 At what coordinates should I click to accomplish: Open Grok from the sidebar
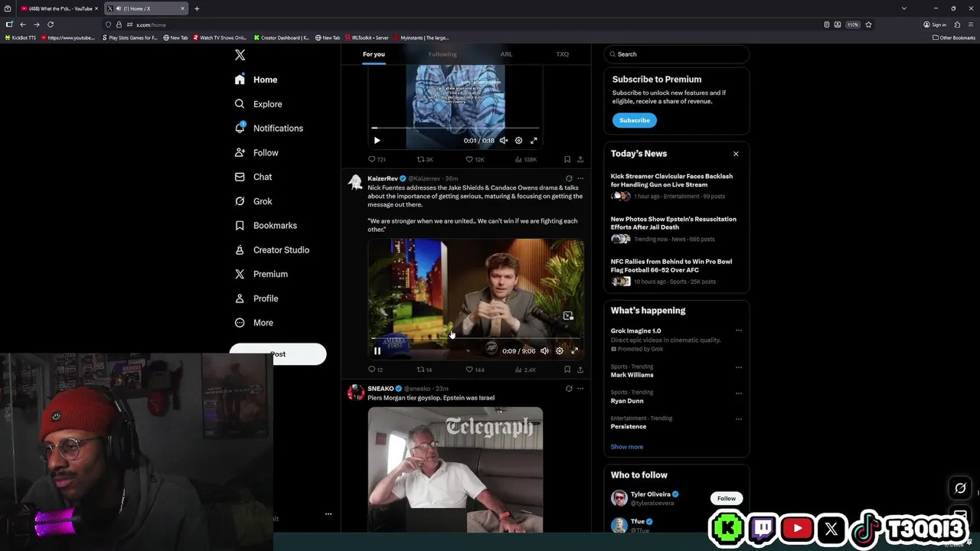point(253,201)
